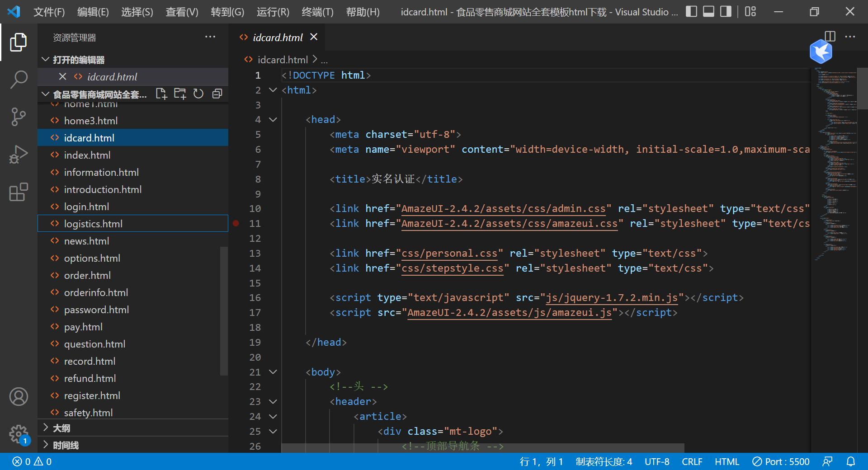This screenshot has height=470, width=868.
Task: Open the 文件(F) menu
Action: click(x=49, y=12)
